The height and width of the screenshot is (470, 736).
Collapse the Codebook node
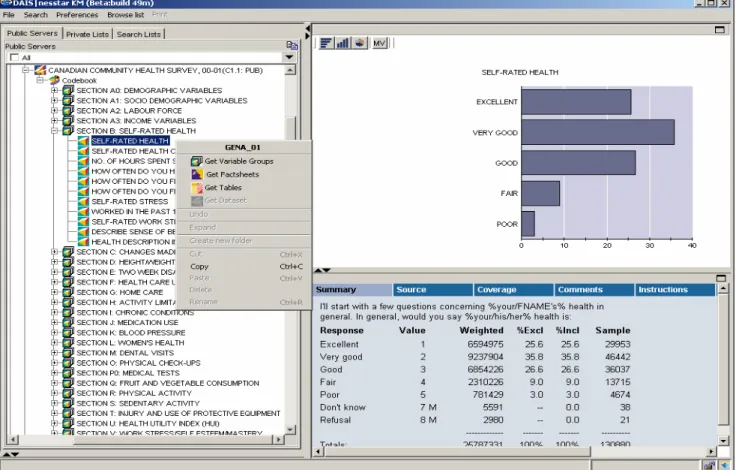click(x=41, y=80)
